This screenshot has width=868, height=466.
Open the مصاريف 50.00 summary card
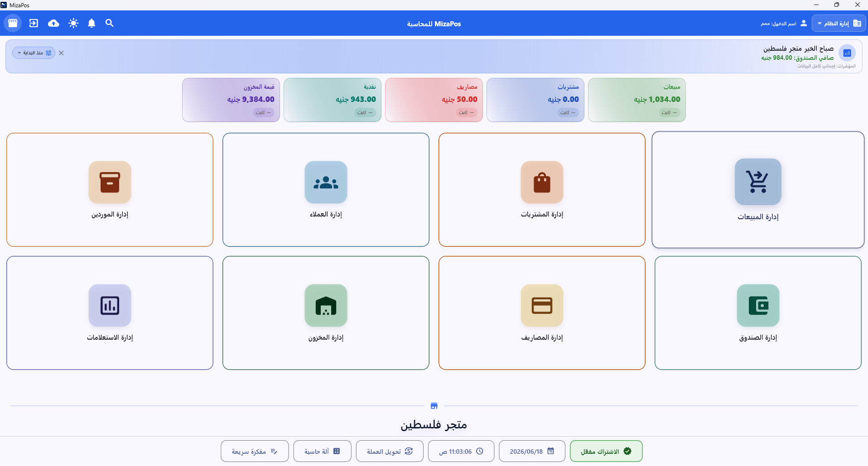(x=434, y=100)
